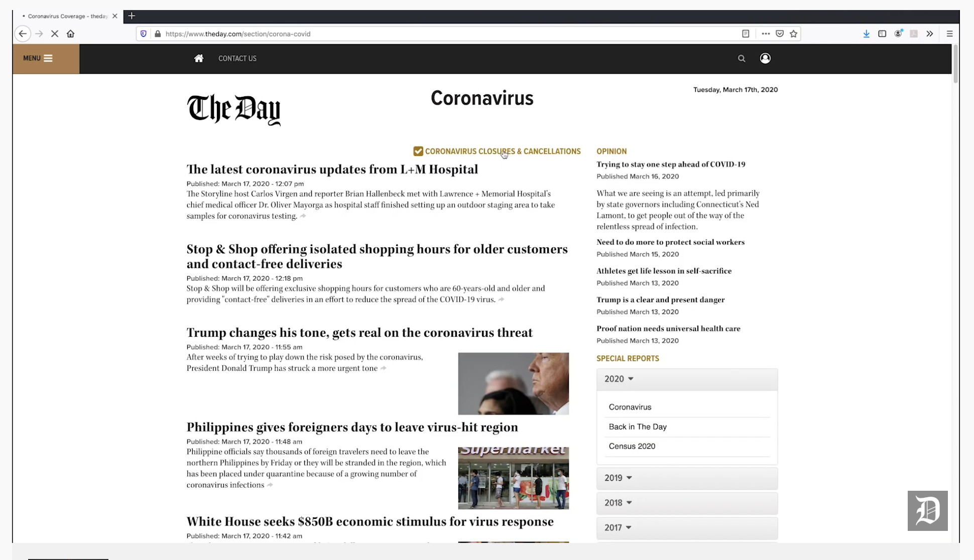Image resolution: width=974 pixels, height=560 pixels.
Task: Save page to Pocket icon
Action: point(779,34)
